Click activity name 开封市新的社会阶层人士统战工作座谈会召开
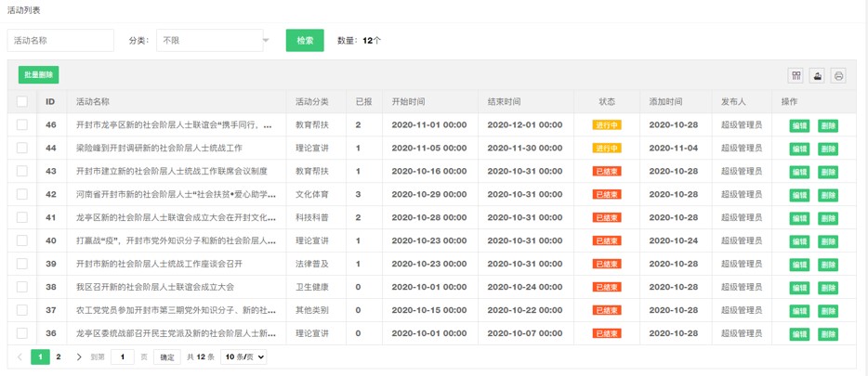 click(159, 264)
